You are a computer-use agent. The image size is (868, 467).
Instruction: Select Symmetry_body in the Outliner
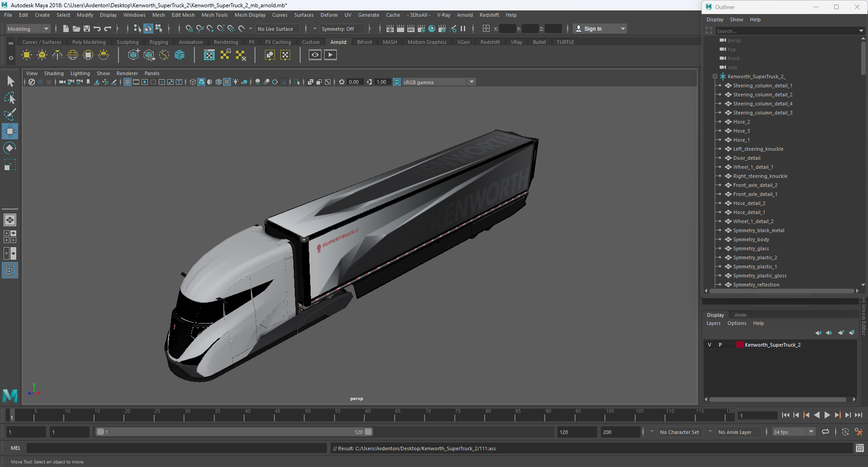coord(750,239)
